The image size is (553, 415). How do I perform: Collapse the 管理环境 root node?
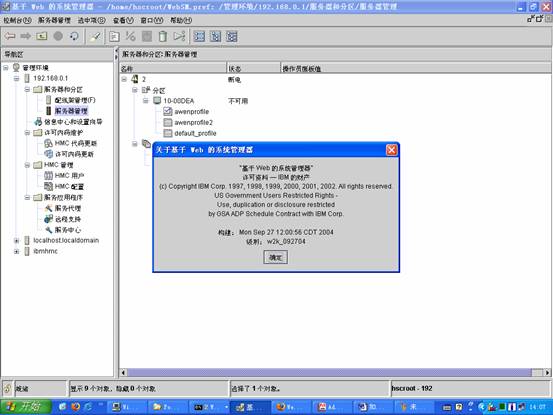(x=6, y=67)
